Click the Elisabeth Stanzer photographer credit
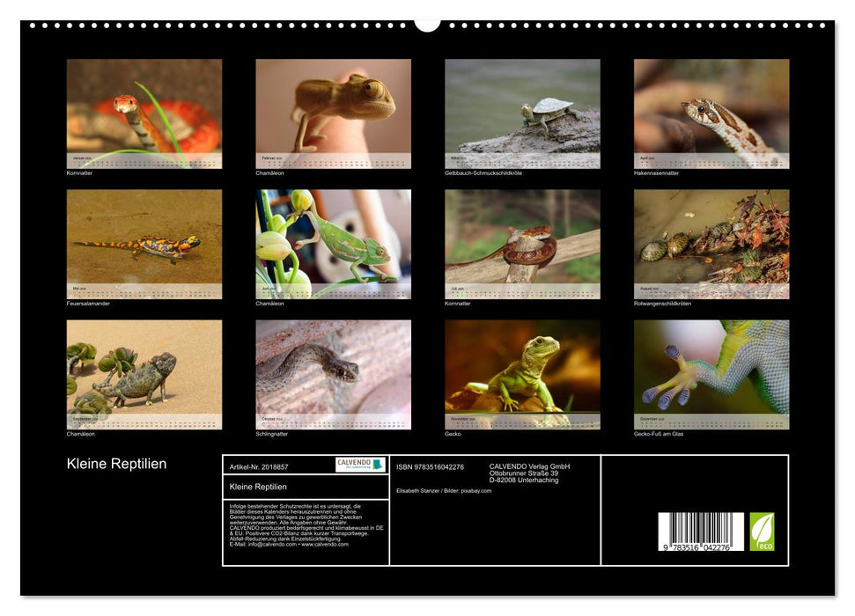The image size is (855, 616). pos(420,489)
